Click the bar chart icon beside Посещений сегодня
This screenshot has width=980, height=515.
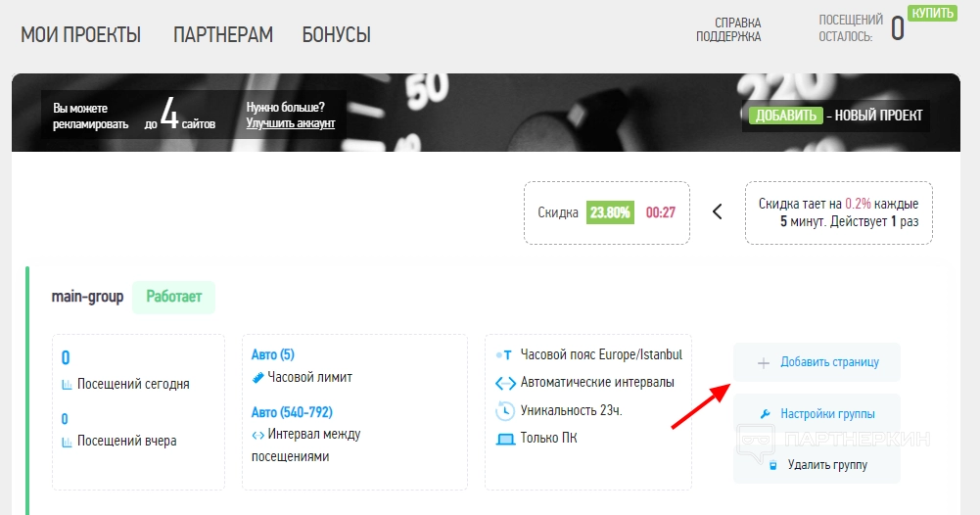[x=67, y=385]
